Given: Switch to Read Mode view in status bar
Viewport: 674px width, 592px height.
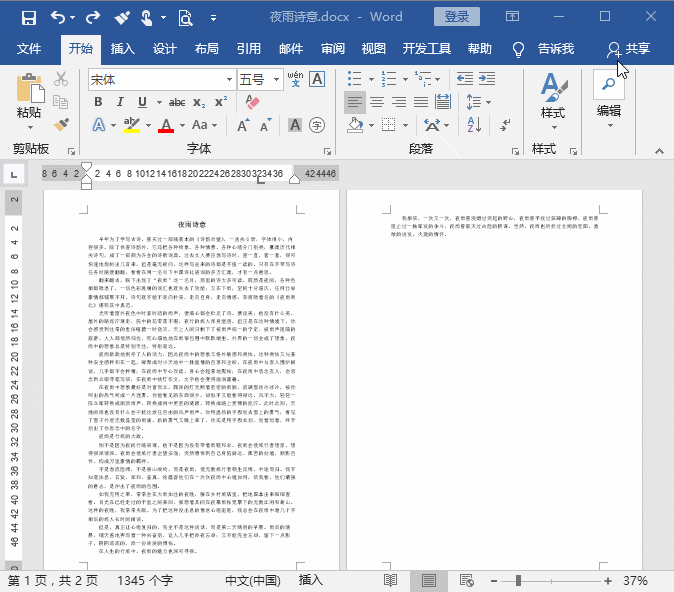Looking at the screenshot, I should coord(390,580).
